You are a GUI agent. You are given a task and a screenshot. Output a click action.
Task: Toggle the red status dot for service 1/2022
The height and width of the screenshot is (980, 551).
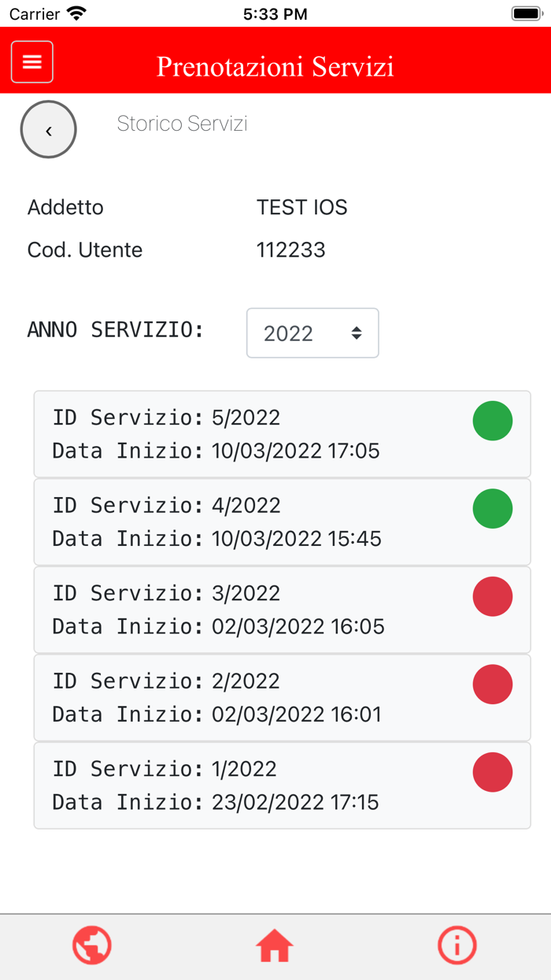coord(492,772)
